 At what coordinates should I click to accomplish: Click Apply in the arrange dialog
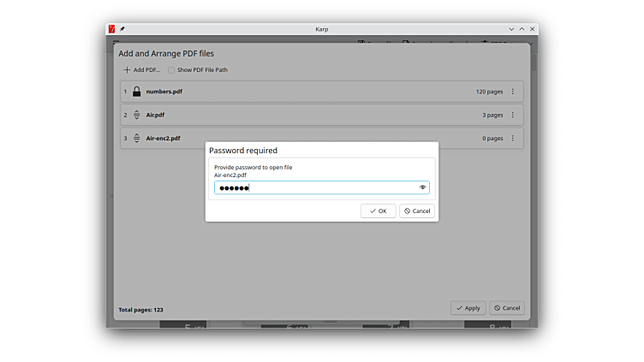[468, 308]
